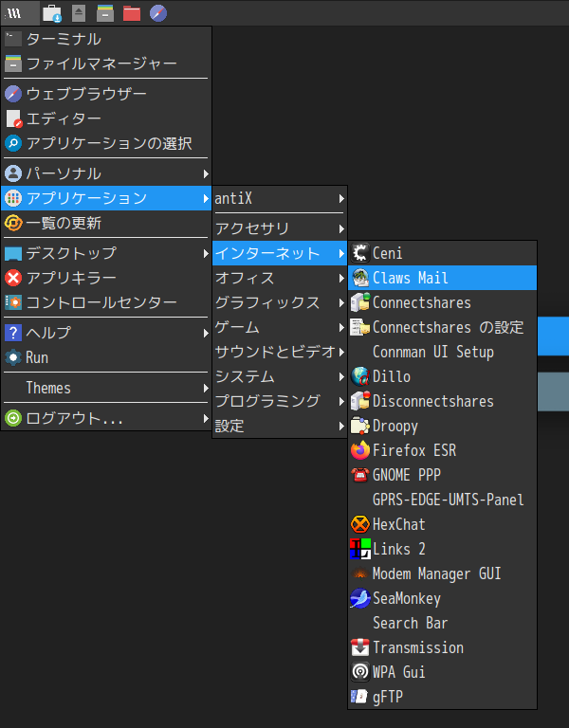Open エディター from the menu
This screenshot has height=728, width=569.
pyautogui.click(x=106, y=118)
